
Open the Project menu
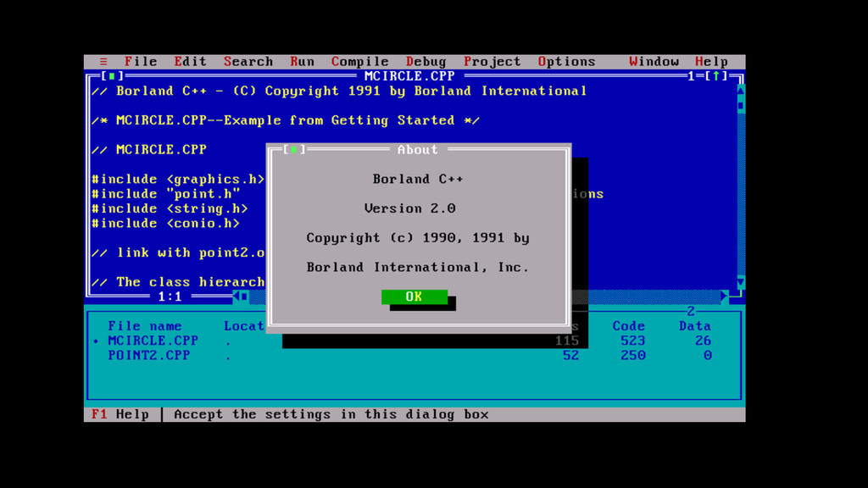(492, 61)
